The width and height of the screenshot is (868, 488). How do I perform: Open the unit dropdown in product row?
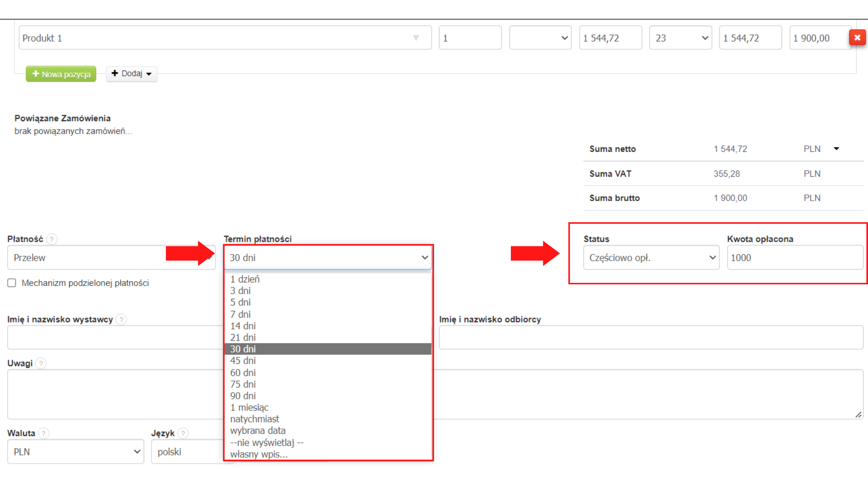(540, 38)
